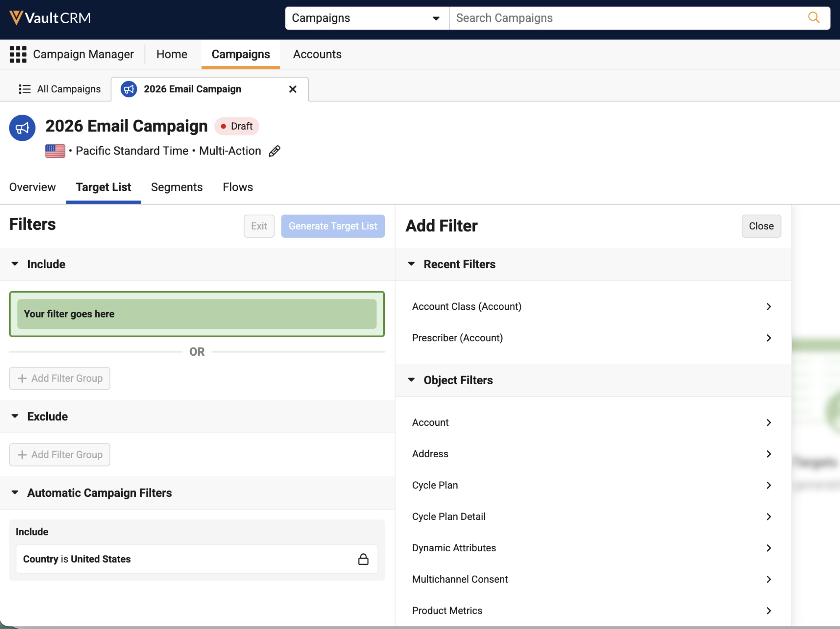
Task: Switch to the Overview tab
Action: pos(32,187)
